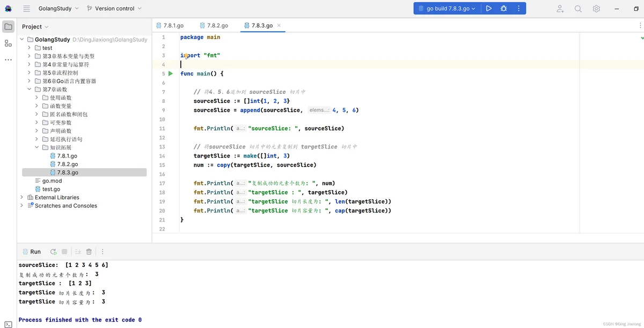Click the 'targetSlice : [1 2 3]' output line
The height and width of the screenshot is (328, 644).
[55, 284]
